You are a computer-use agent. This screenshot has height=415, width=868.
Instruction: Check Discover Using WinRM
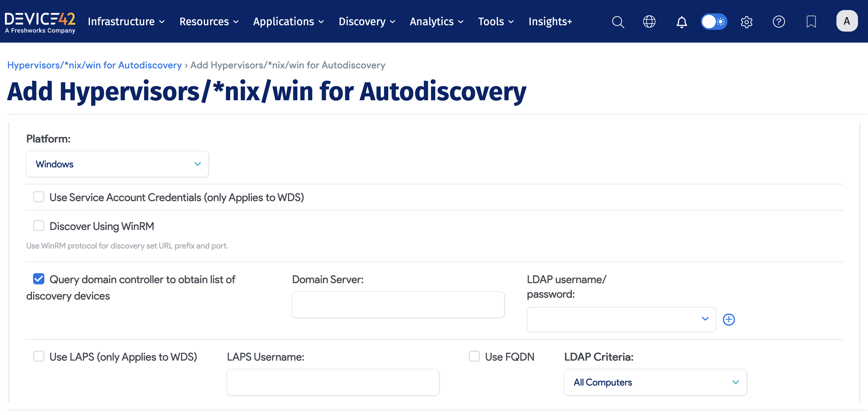[38, 225]
